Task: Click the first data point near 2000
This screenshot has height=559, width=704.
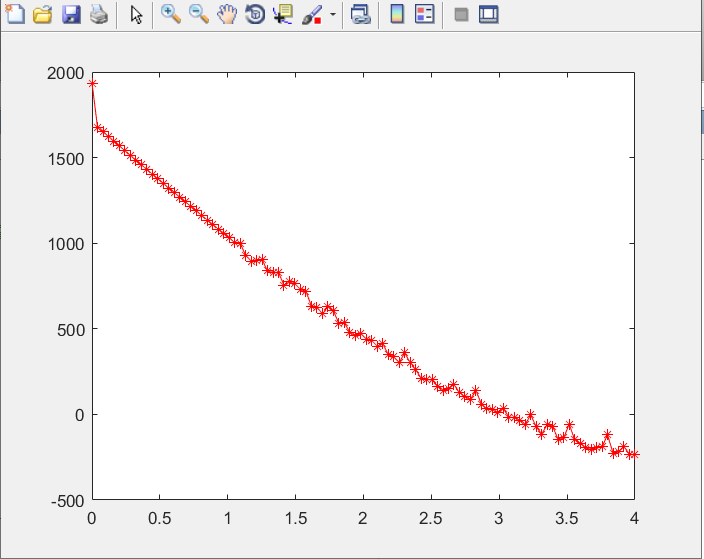Action: click(x=92, y=84)
